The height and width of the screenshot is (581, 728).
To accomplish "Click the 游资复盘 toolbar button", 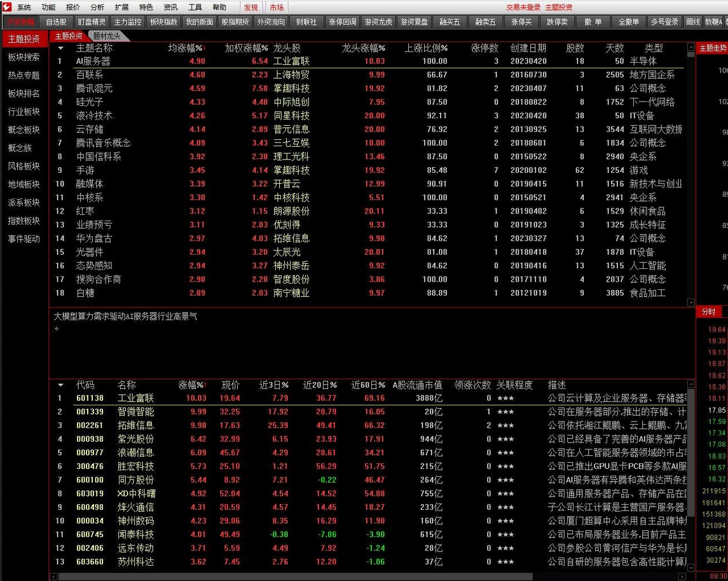I will pyautogui.click(x=414, y=22).
